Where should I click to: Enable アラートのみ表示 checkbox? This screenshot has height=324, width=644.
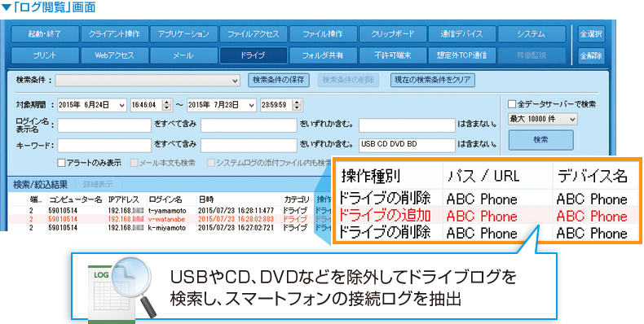coord(61,164)
